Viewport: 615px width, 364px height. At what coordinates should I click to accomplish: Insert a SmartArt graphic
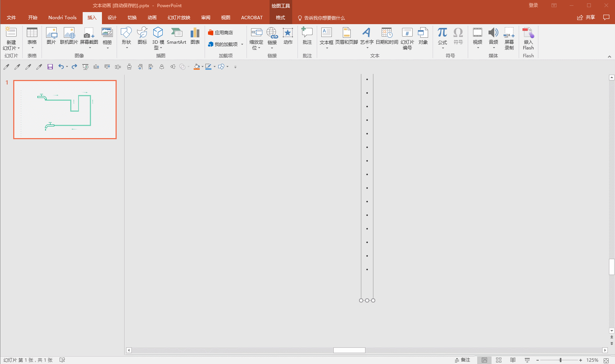[176, 36]
